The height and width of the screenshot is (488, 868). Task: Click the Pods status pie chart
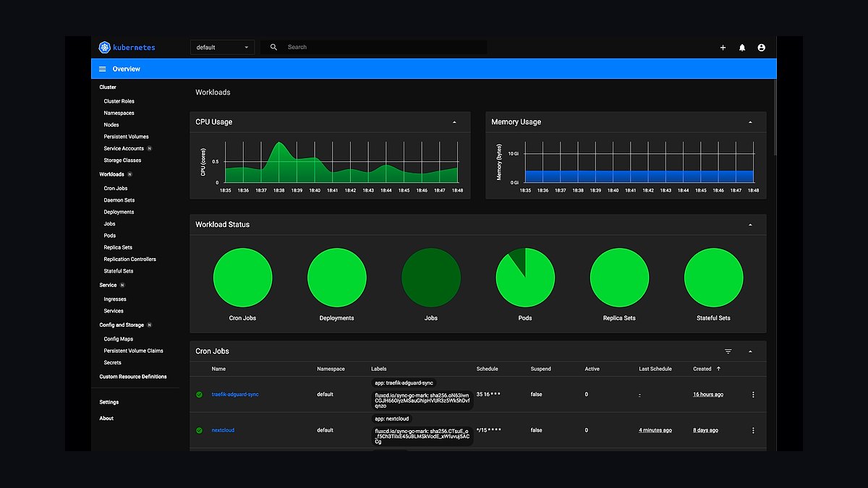click(525, 278)
